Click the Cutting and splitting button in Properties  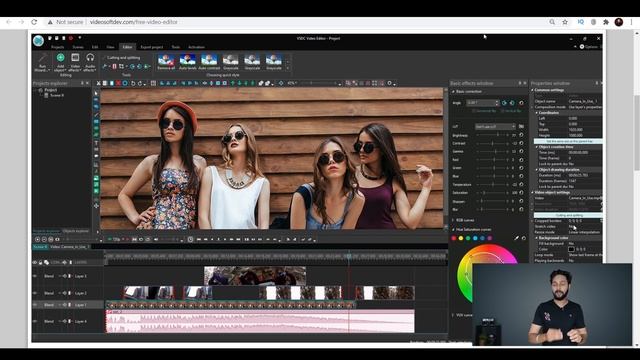(568, 215)
